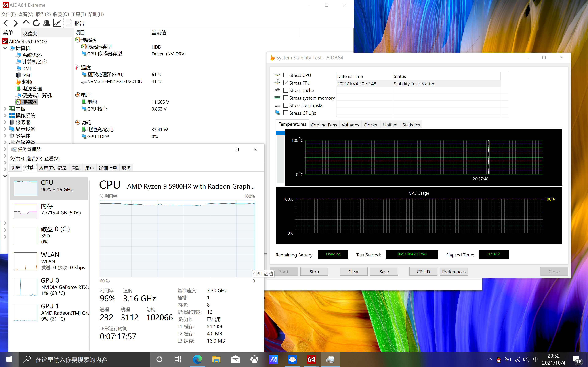Click the Windows Start button
Screen dimensions: 588x367
pos(9,359)
